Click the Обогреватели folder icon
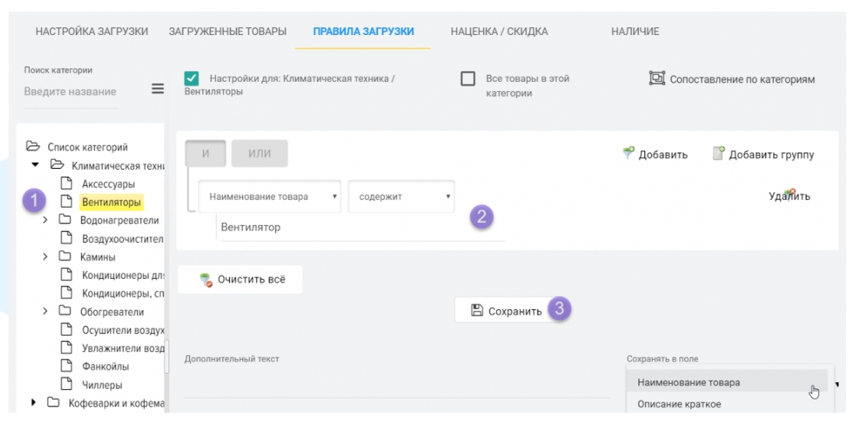Image resolution: width=868 pixels, height=422 pixels. [65, 311]
